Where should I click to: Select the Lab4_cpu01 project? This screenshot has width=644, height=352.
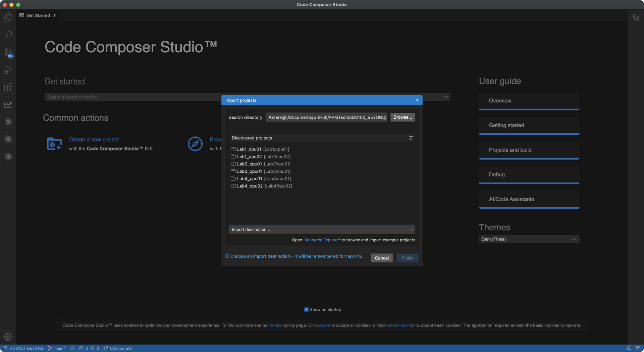(x=322, y=179)
